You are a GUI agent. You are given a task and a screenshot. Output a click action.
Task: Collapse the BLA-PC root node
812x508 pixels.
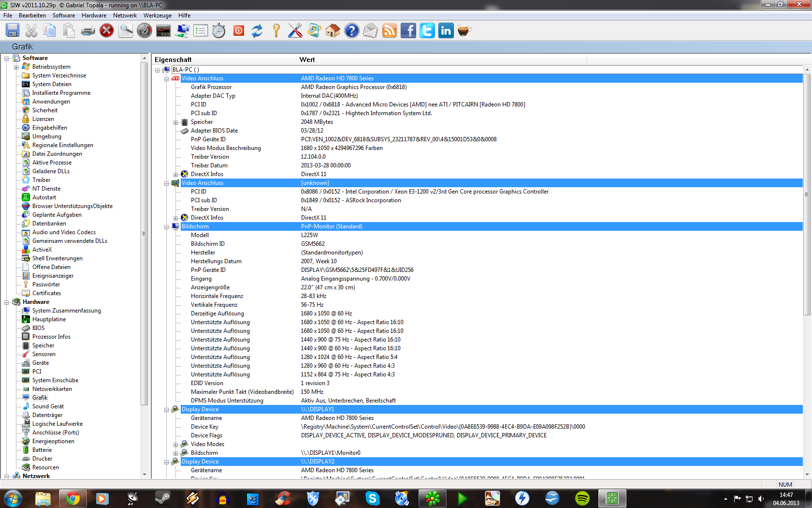pos(158,70)
